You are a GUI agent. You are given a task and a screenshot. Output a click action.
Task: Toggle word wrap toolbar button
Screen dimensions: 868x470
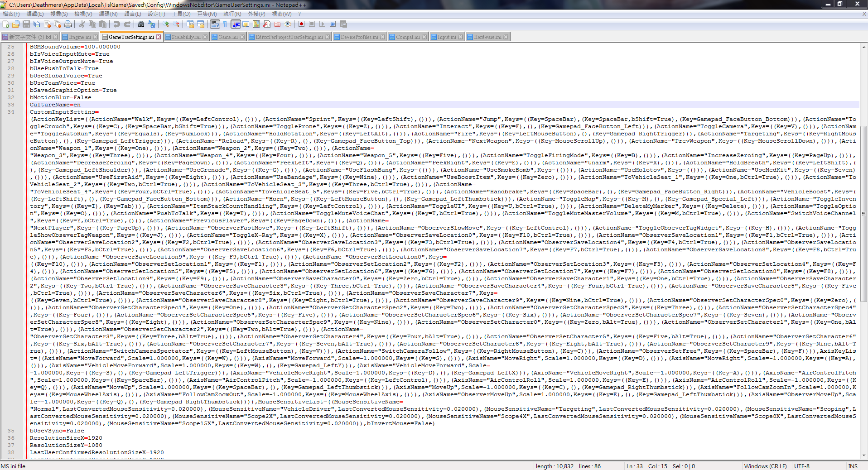(x=215, y=24)
